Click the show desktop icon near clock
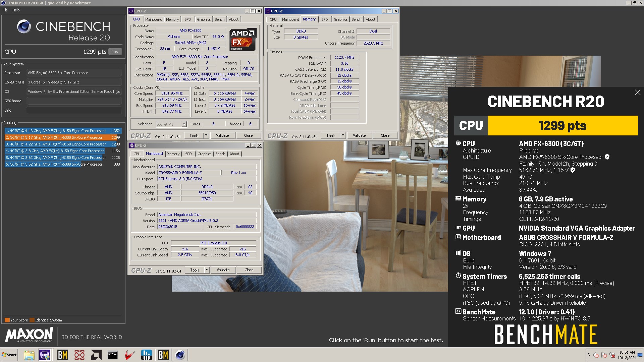 (640, 355)
